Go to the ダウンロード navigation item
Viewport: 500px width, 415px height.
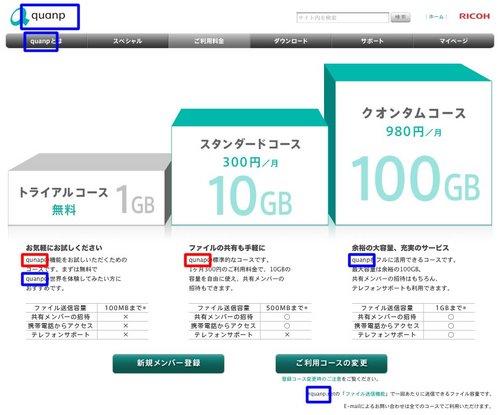[291, 41]
